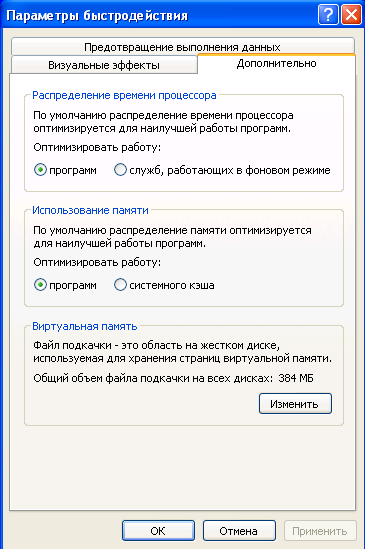Click the Отмена button

(239, 531)
